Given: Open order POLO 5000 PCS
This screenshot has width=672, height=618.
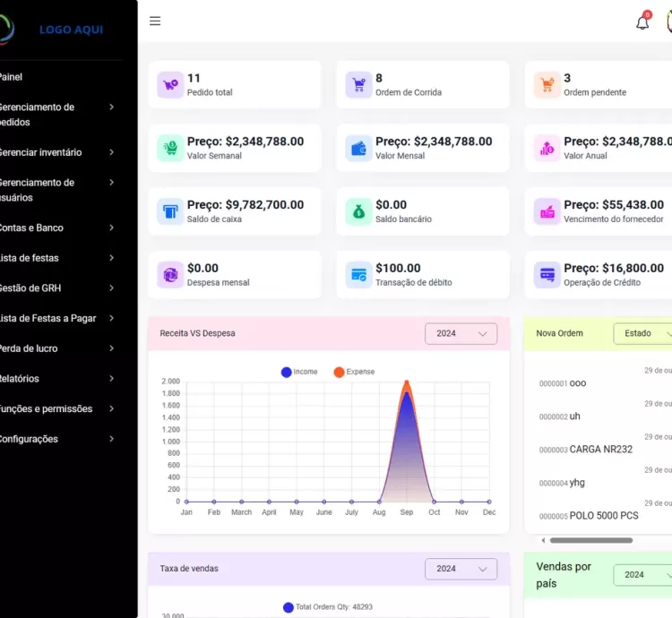Looking at the screenshot, I should pos(604,516).
